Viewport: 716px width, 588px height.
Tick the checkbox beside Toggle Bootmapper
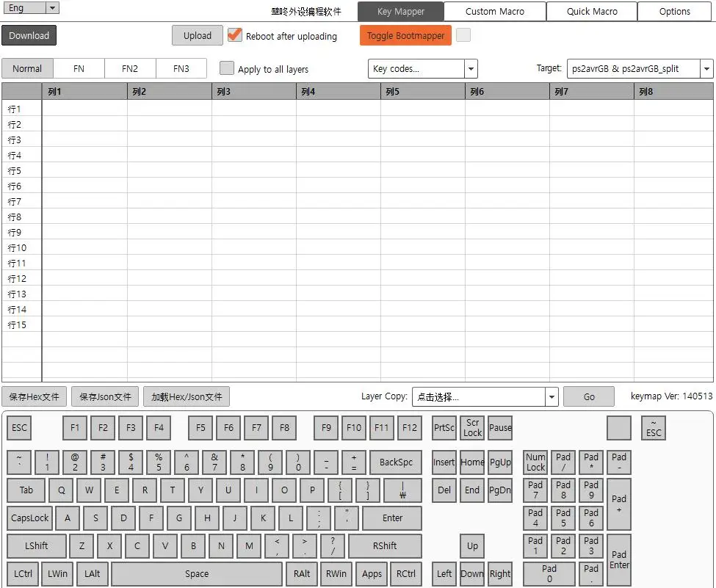[x=463, y=35]
